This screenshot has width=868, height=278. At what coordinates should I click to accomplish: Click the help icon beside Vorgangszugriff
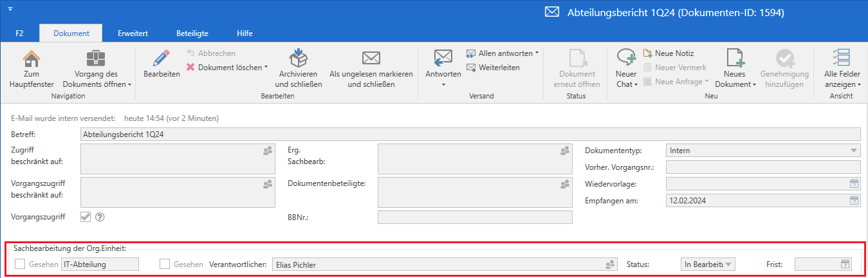pos(100,217)
